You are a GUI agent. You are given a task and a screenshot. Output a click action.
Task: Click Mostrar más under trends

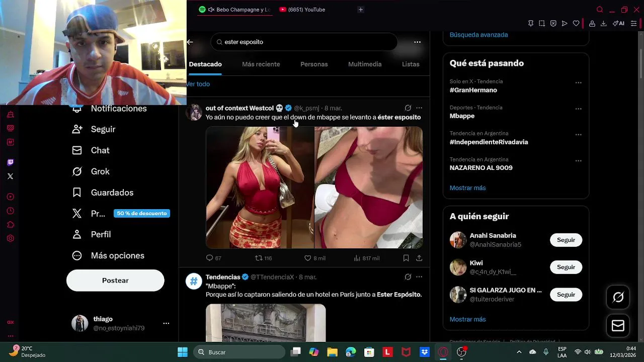(467, 188)
